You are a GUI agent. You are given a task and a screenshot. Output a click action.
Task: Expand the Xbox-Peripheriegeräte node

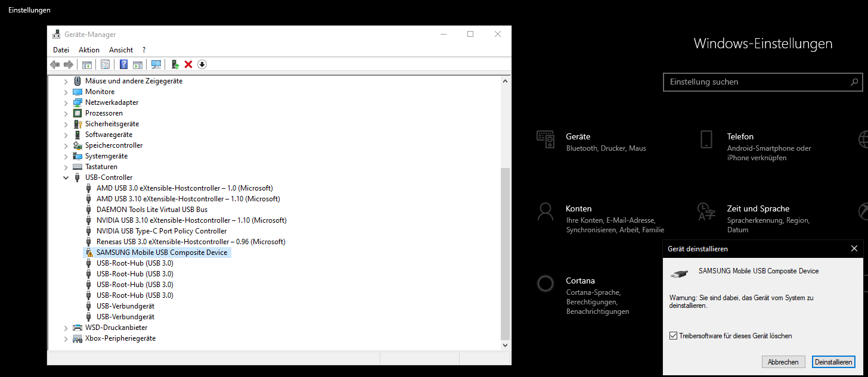click(x=66, y=338)
